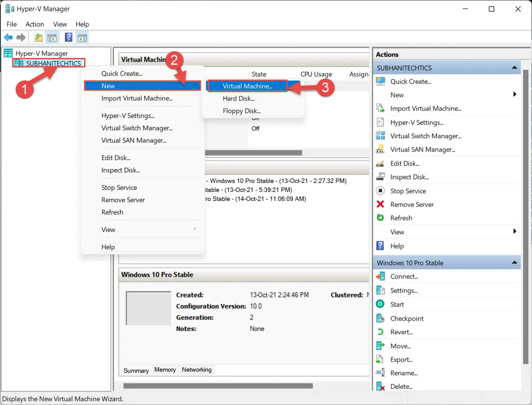Click the Hyper-V Manager root tree icon
Image resolution: width=532 pixels, height=405 pixels.
(8, 53)
